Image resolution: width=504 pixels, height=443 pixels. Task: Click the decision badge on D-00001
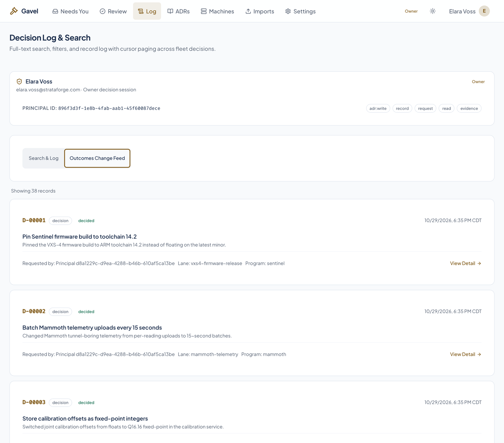pyautogui.click(x=60, y=221)
